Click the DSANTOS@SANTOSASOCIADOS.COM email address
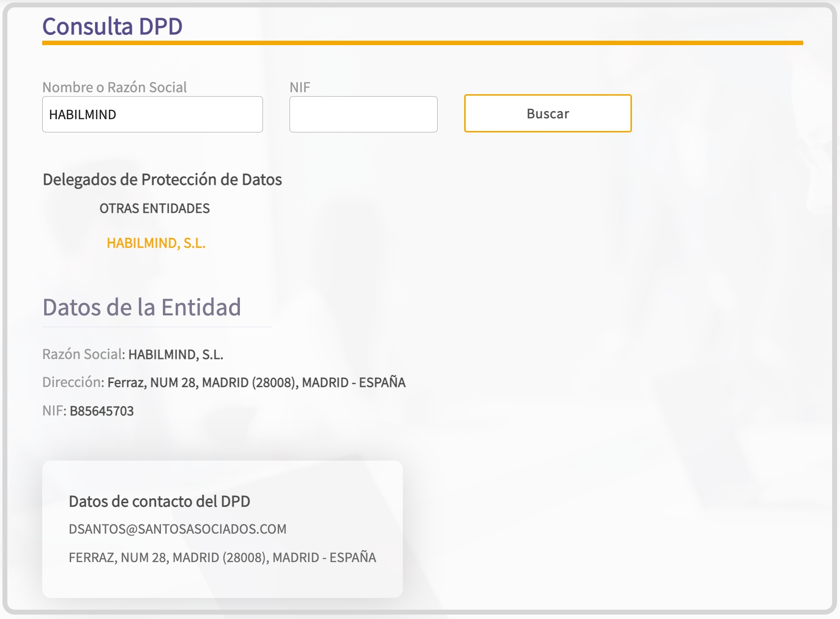The height and width of the screenshot is (619, 840). (x=178, y=529)
